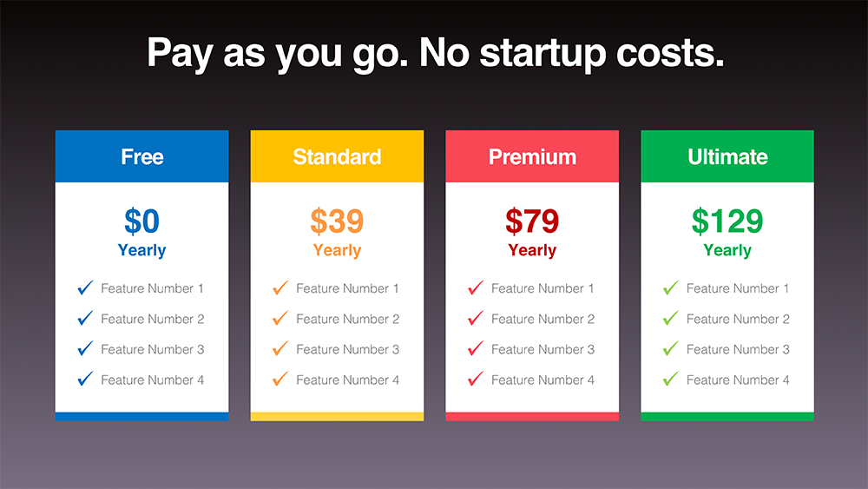The height and width of the screenshot is (489, 868).
Task: Click the green footer bar of Ultimate card
Action: pos(727,416)
